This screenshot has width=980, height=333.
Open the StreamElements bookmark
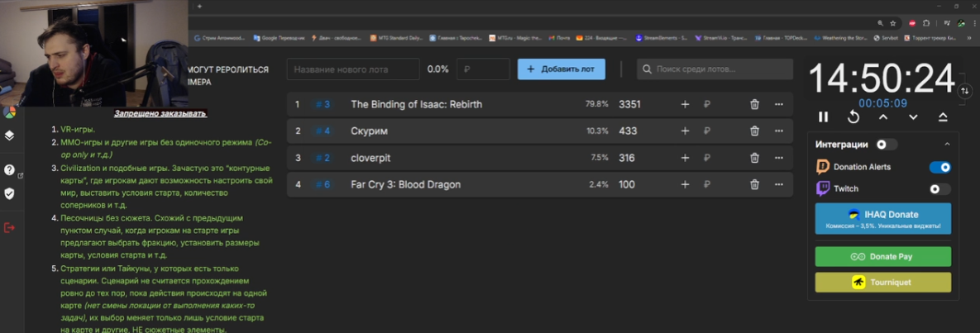662,38
